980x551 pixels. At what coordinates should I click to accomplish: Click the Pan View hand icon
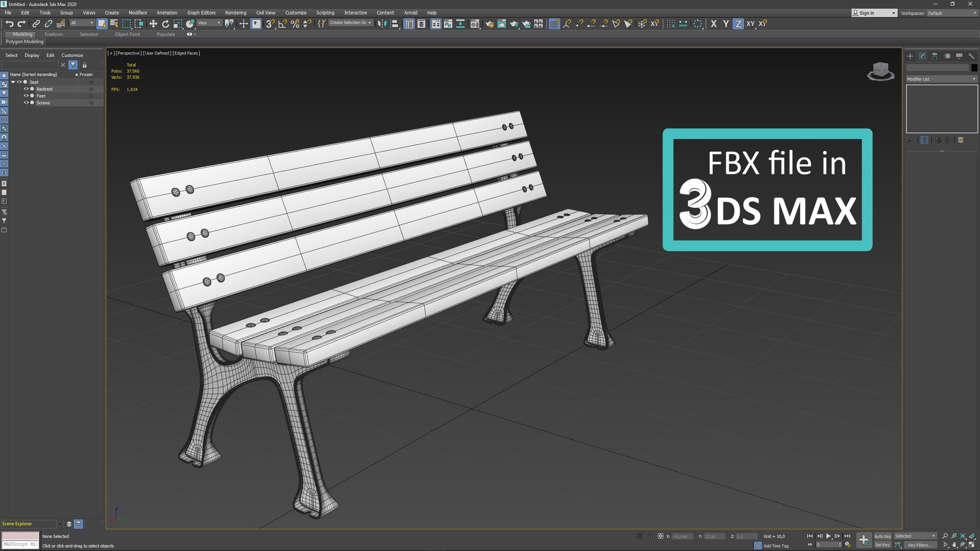coord(954,544)
